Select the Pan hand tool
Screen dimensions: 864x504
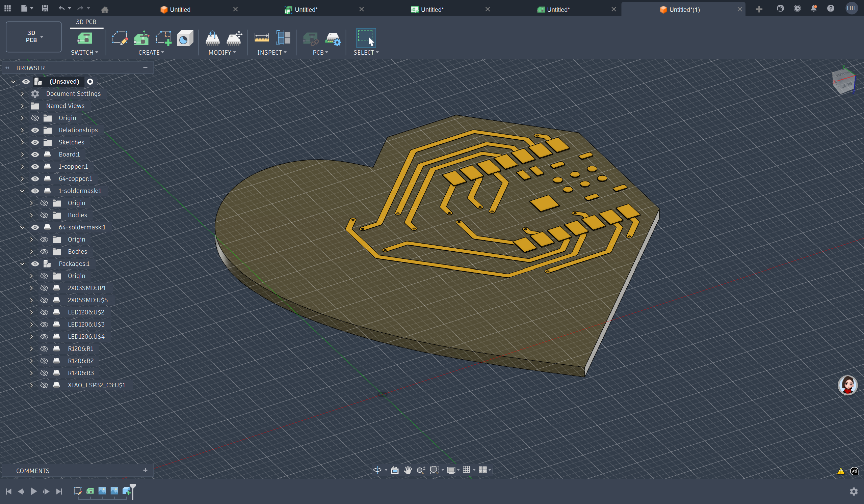coord(408,470)
